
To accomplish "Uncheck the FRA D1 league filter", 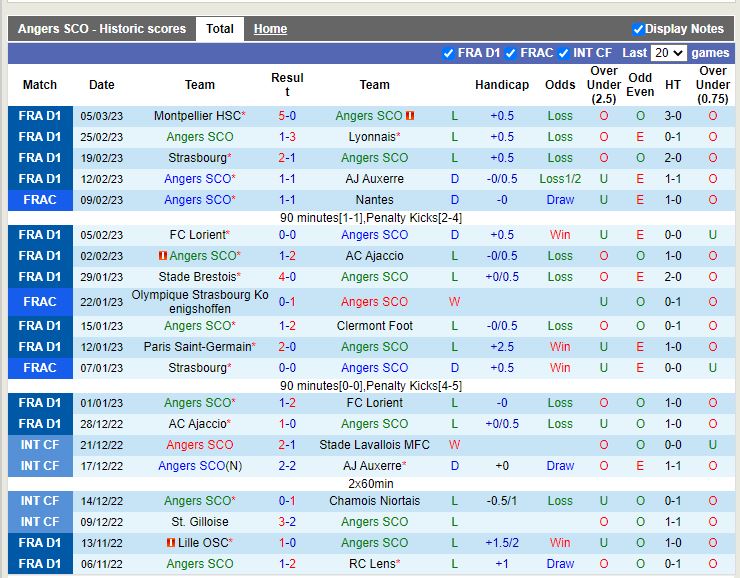I will click(448, 53).
